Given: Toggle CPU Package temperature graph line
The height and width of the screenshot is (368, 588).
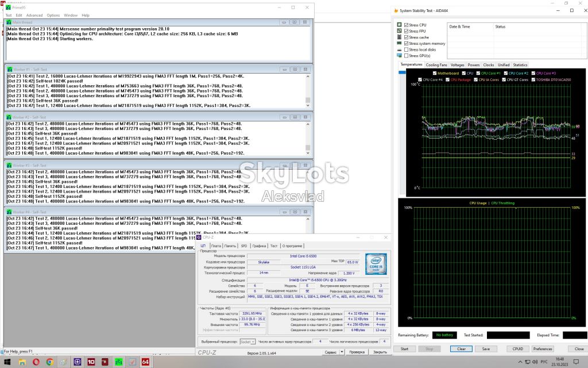Looking at the screenshot, I should (447, 79).
